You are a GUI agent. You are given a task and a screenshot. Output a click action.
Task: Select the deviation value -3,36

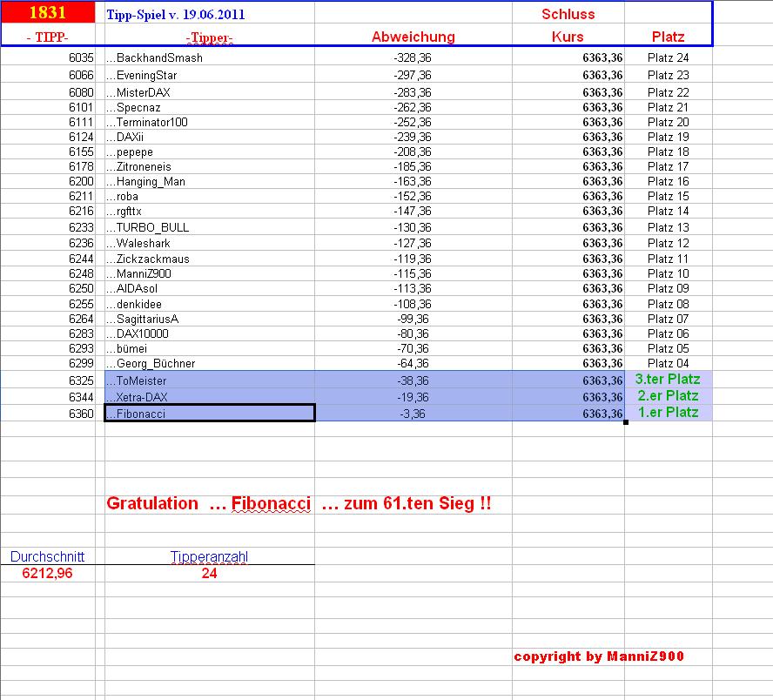point(413,414)
